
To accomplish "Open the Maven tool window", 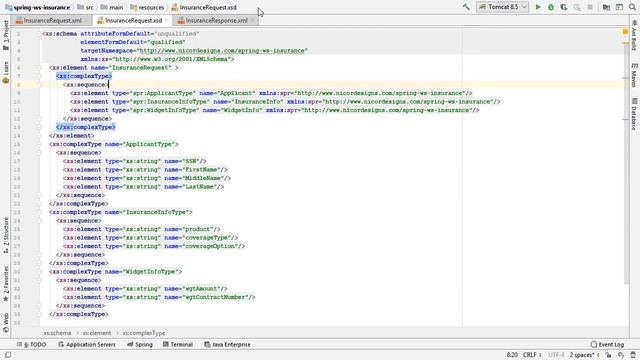I will tap(634, 76).
